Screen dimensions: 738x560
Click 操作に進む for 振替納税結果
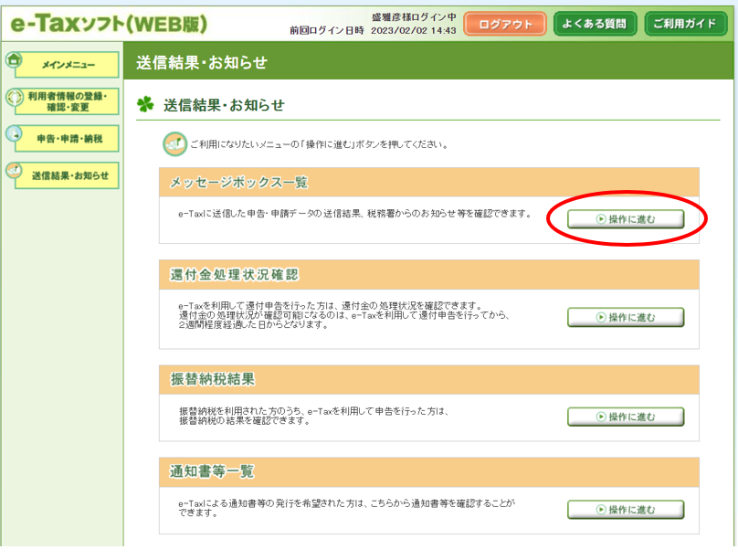click(x=626, y=417)
